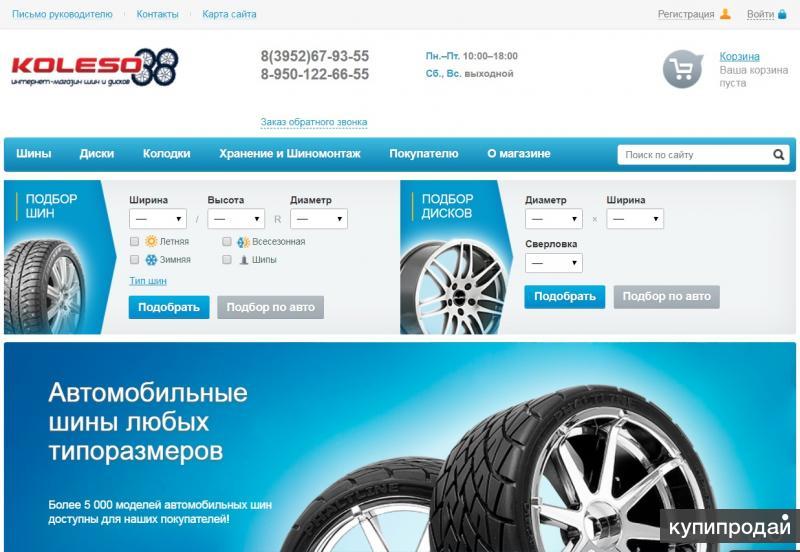
Task: Open the Сверловка dropdown for discs
Action: (554, 263)
